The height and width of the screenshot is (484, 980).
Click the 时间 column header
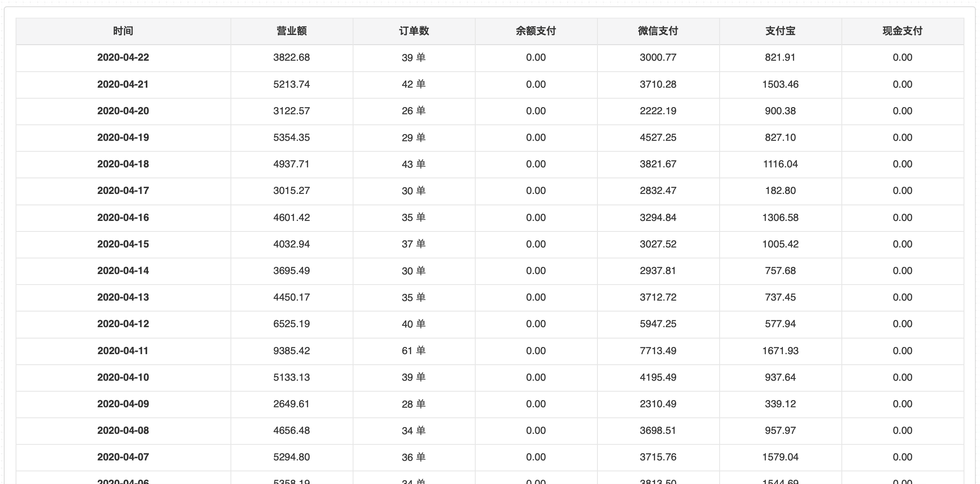(x=123, y=31)
